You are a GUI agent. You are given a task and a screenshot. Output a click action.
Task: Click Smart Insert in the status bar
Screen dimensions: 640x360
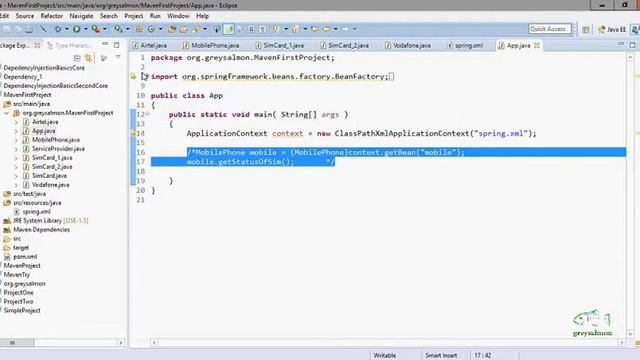(x=441, y=356)
